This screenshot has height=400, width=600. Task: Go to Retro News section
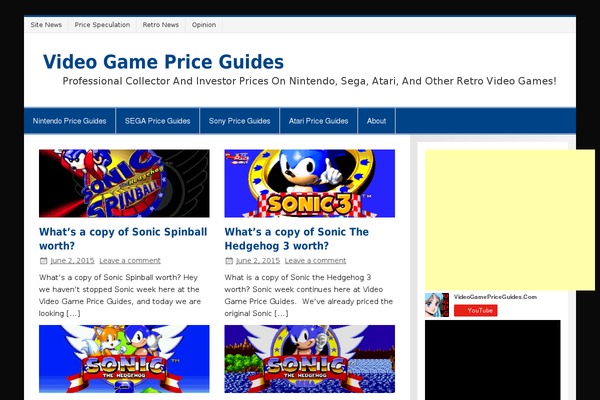tap(161, 25)
